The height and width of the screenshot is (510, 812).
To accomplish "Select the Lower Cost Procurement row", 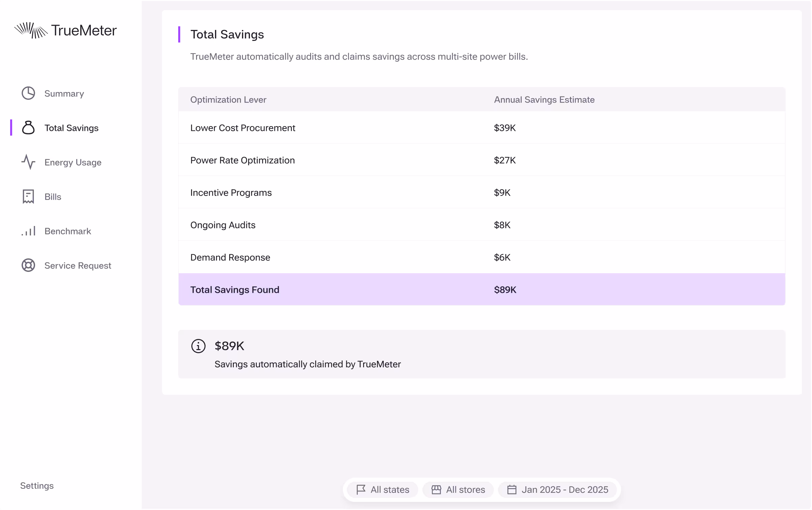I will coord(243,128).
